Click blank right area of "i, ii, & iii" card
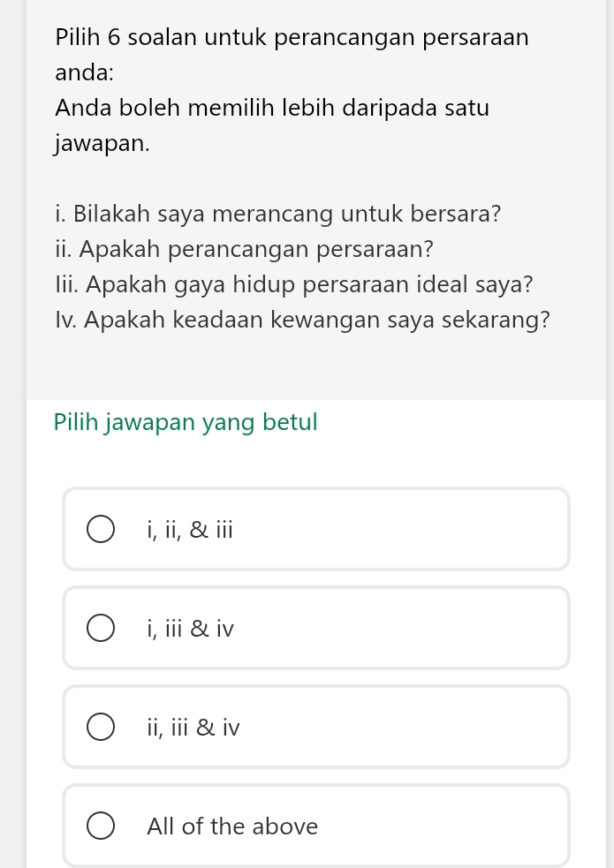Image resolution: width=614 pixels, height=868 pixels. tap(442, 530)
